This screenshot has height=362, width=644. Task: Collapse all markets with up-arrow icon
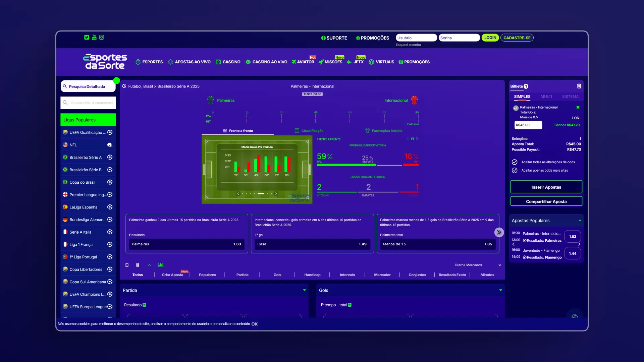tap(149, 265)
